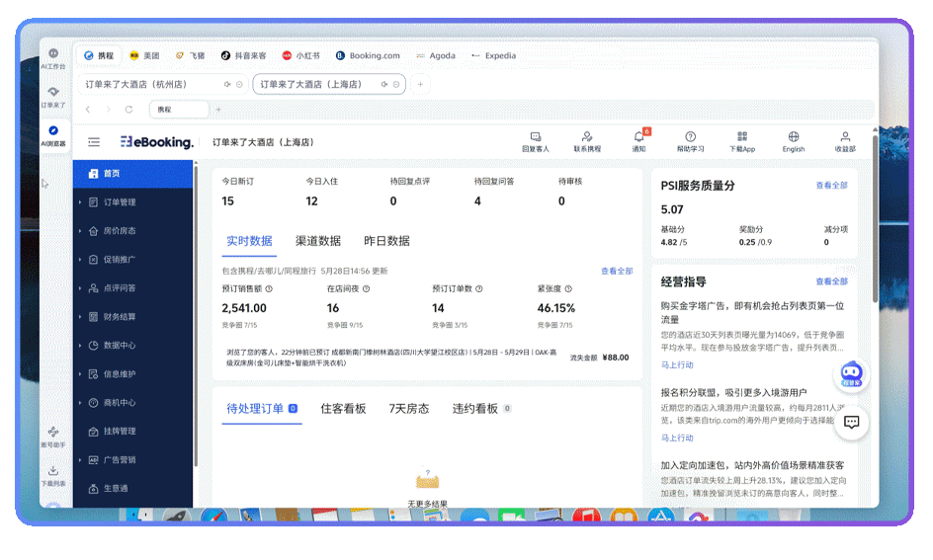Click 马上行动 under 金字塔广告 tip

click(x=677, y=365)
